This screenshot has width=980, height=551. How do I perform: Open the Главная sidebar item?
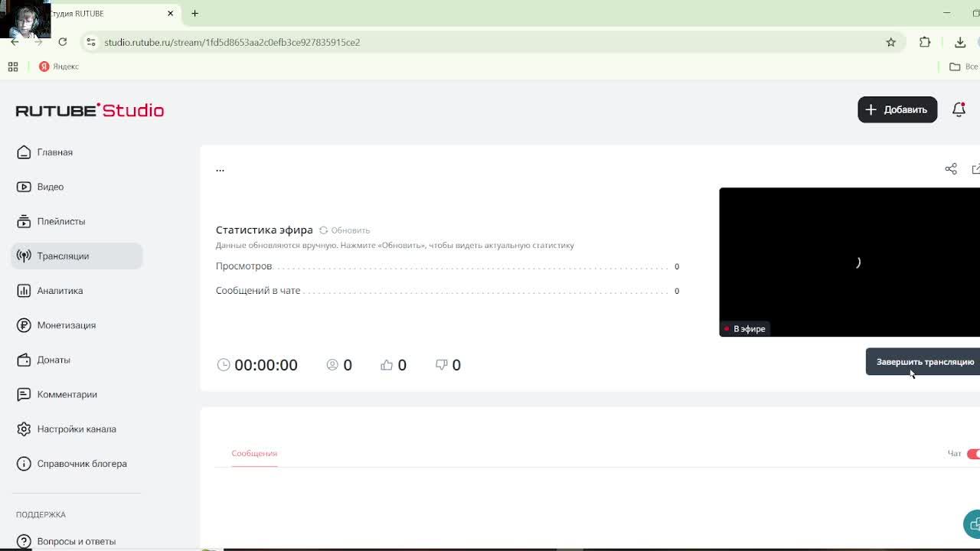(77, 152)
